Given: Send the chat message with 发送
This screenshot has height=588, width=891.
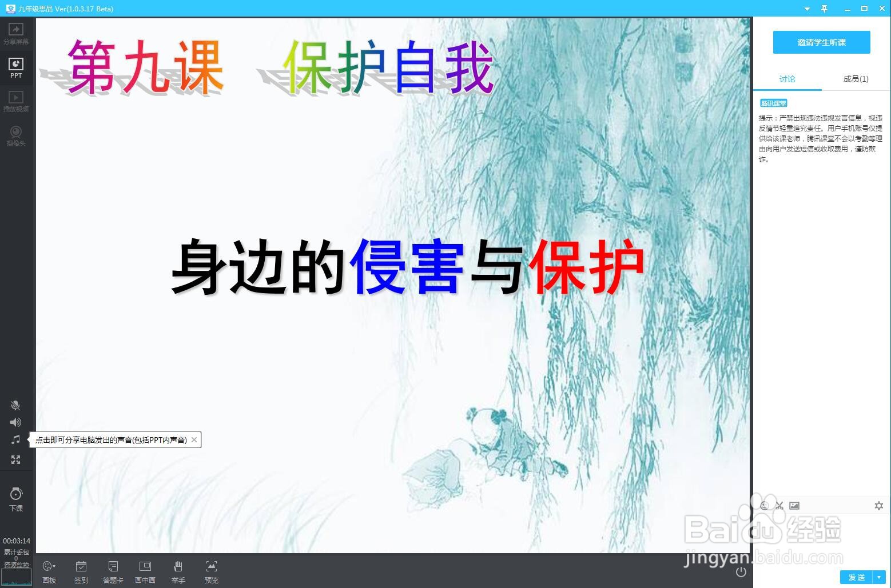Looking at the screenshot, I should pyautogui.click(x=856, y=577).
